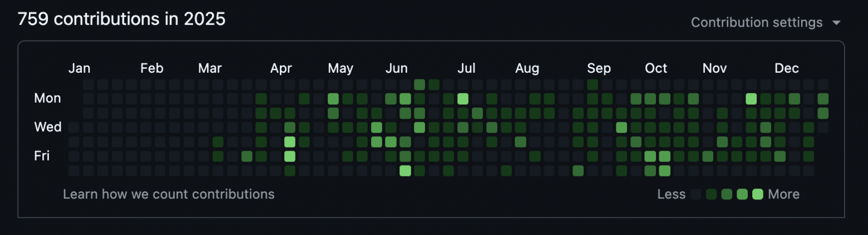Select the brightest Wednesday cell in September

pyautogui.click(x=622, y=127)
